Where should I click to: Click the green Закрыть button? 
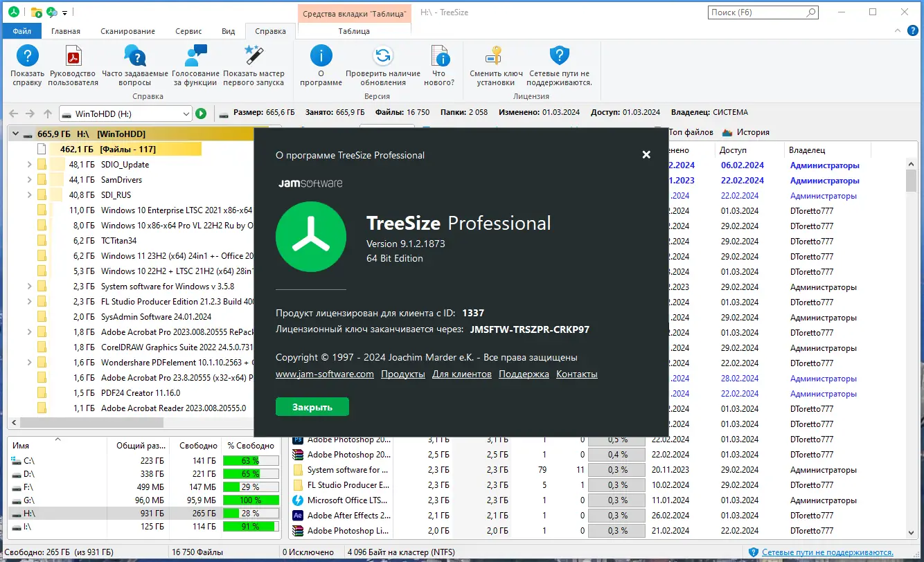tap(312, 407)
